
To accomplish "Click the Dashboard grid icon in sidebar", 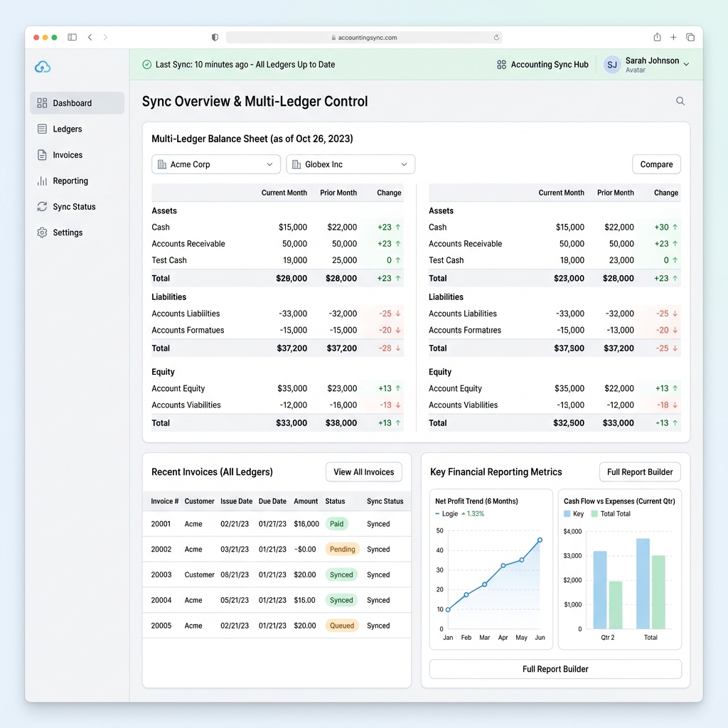I will (42, 102).
